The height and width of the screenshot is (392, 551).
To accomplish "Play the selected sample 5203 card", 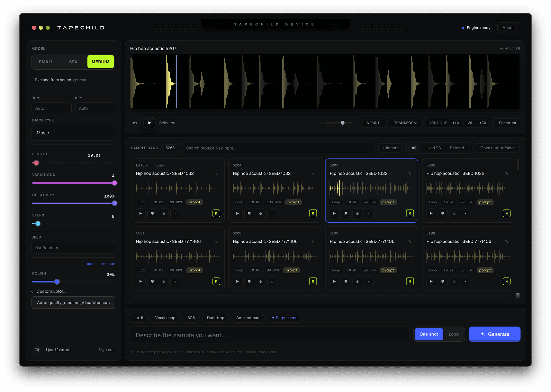I will [334, 213].
